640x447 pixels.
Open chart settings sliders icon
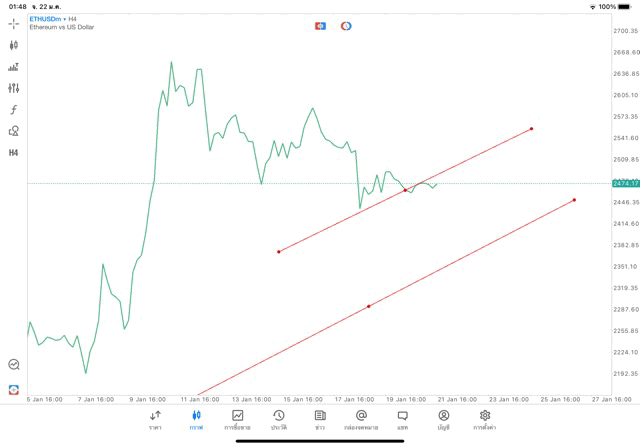[14, 88]
